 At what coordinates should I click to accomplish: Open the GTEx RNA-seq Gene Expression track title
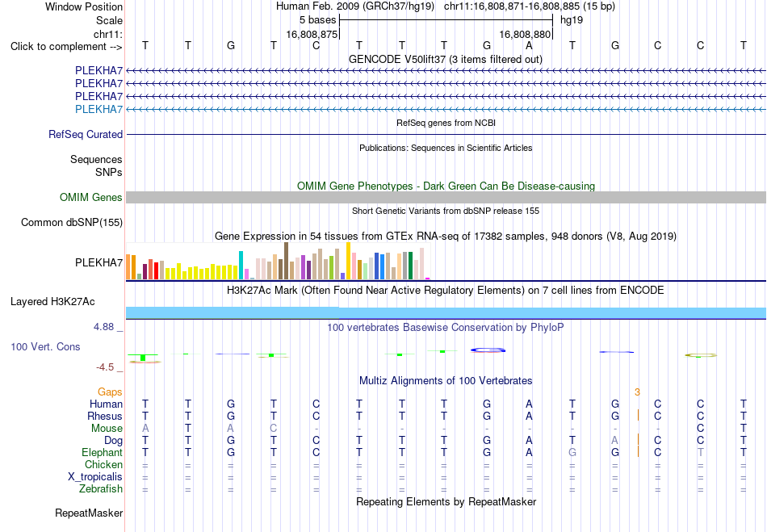click(446, 237)
